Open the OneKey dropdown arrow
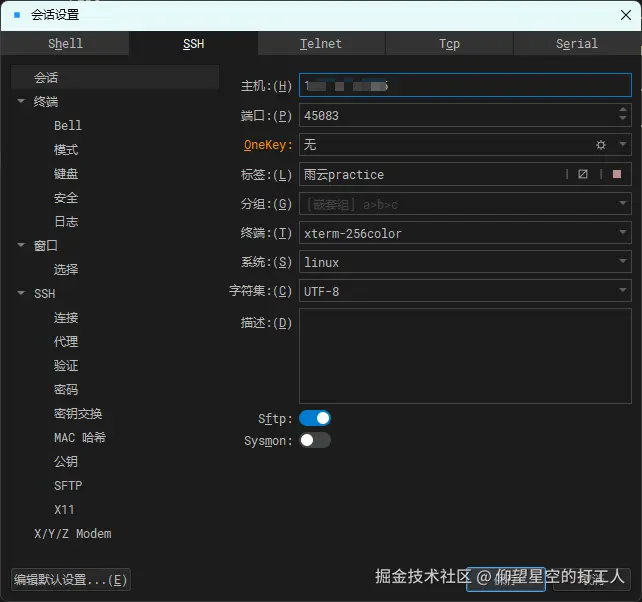 (x=622, y=144)
